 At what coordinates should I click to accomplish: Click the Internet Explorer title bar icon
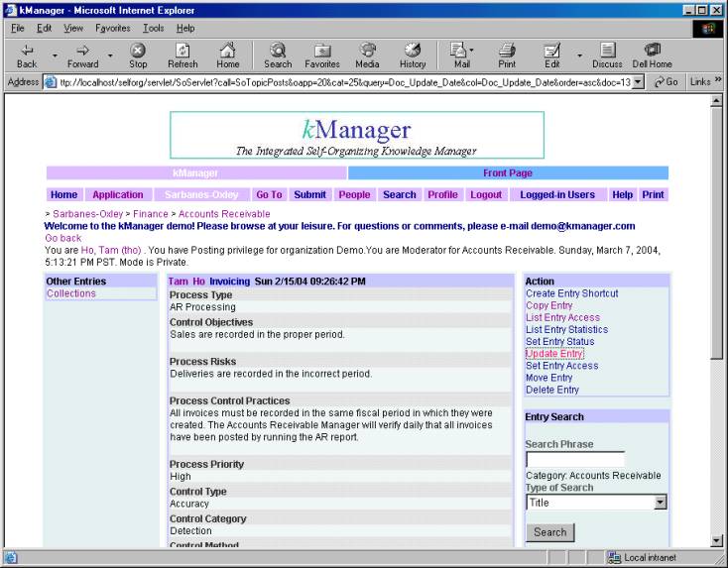point(11,10)
